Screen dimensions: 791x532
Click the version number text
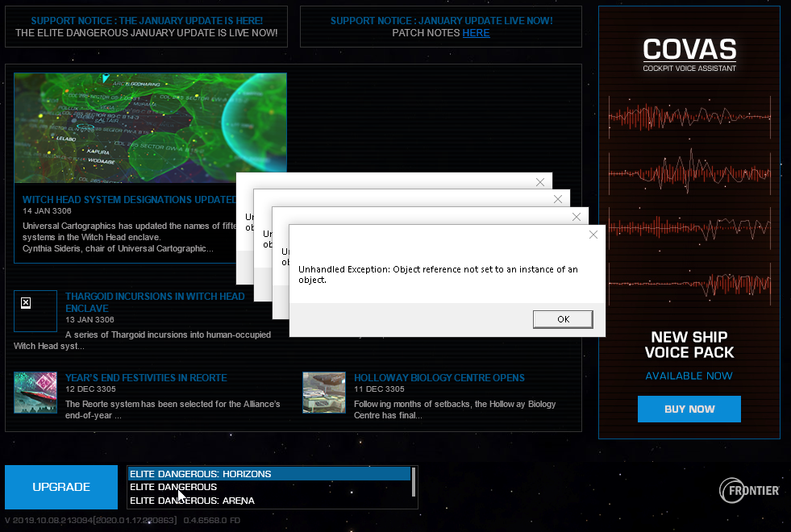(x=123, y=521)
